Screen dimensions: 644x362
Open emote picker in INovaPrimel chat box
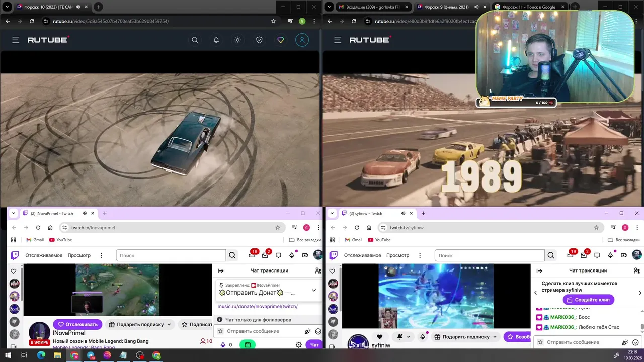(318, 331)
